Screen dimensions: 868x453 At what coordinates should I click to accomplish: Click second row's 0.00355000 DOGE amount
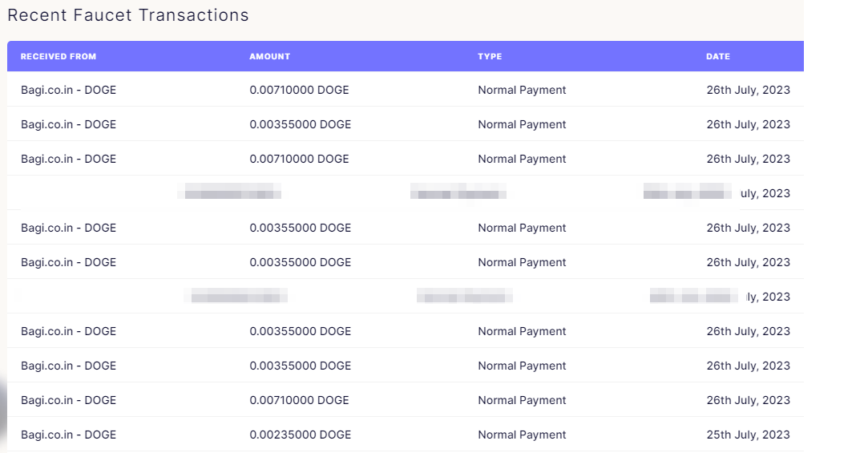[300, 124]
